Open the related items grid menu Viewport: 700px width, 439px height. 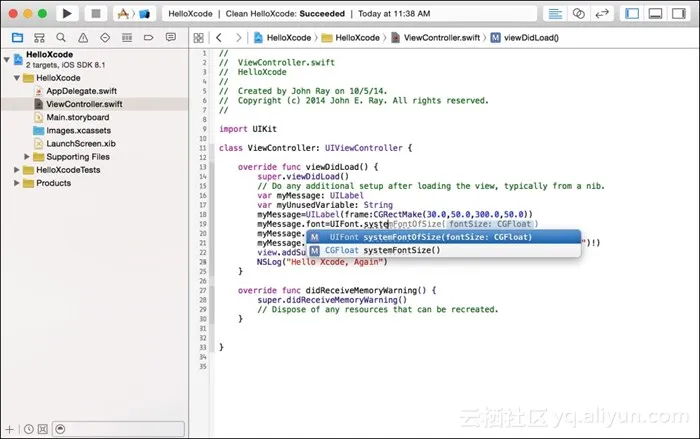pyautogui.click(x=199, y=38)
